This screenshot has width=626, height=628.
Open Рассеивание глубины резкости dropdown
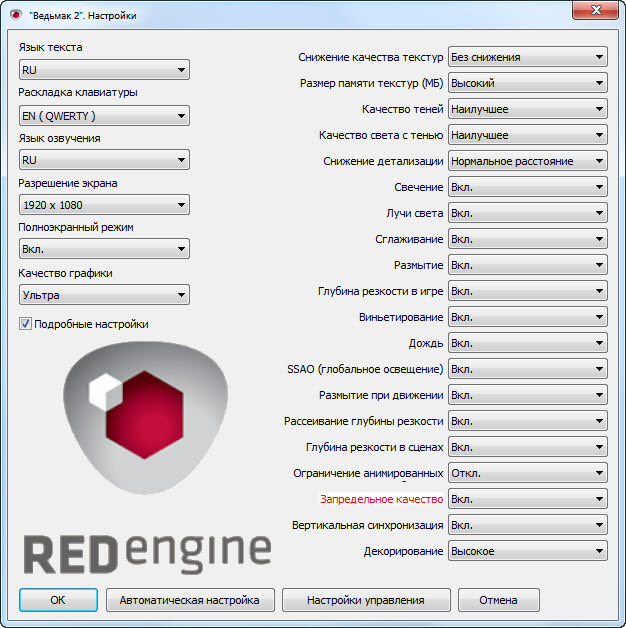(527, 421)
